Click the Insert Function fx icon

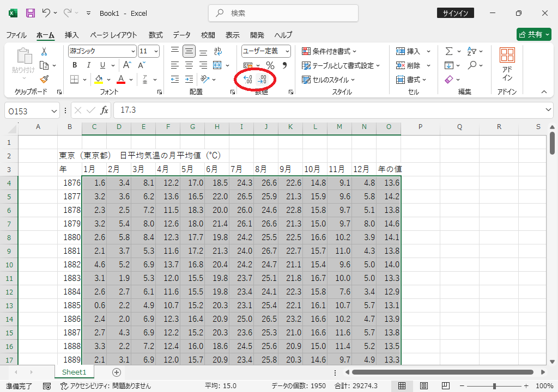(x=104, y=111)
